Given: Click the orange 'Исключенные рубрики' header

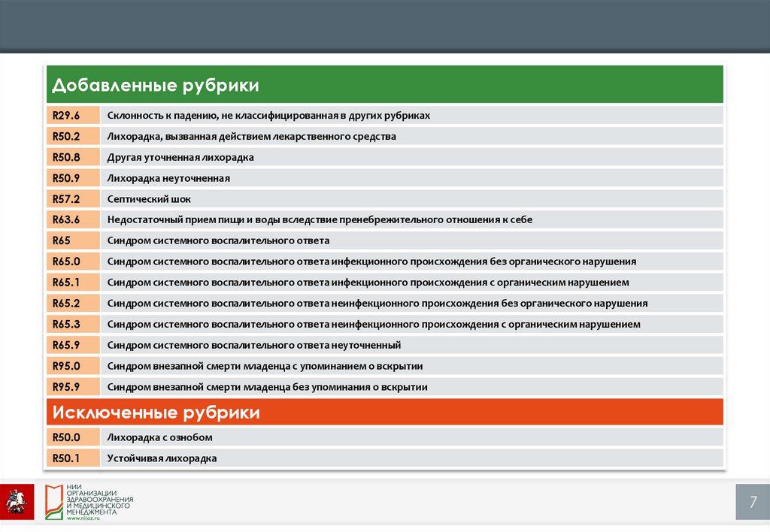Looking at the screenshot, I should click(385, 412).
